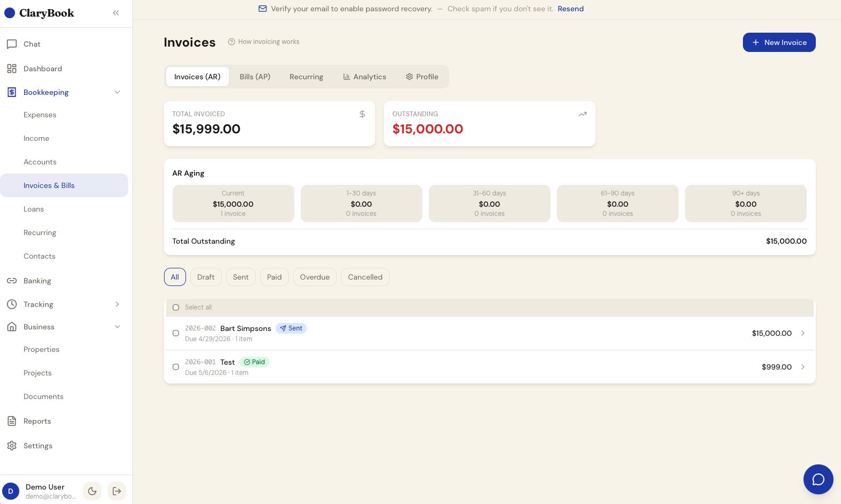The width and height of the screenshot is (841, 504).
Task: Go to Accounts in the sidebar
Action: (x=40, y=162)
